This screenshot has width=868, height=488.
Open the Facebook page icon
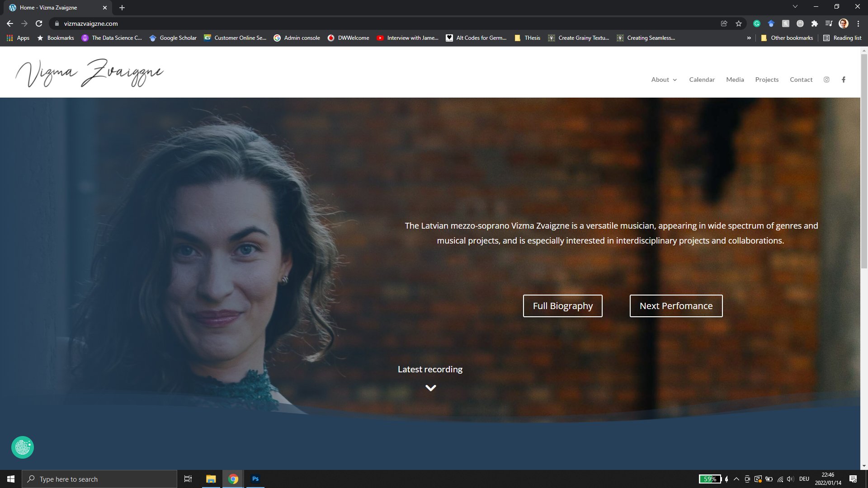click(x=843, y=80)
